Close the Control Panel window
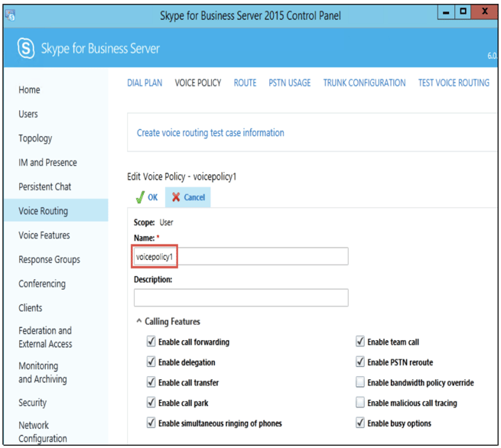The image size is (501, 448). 484,12
